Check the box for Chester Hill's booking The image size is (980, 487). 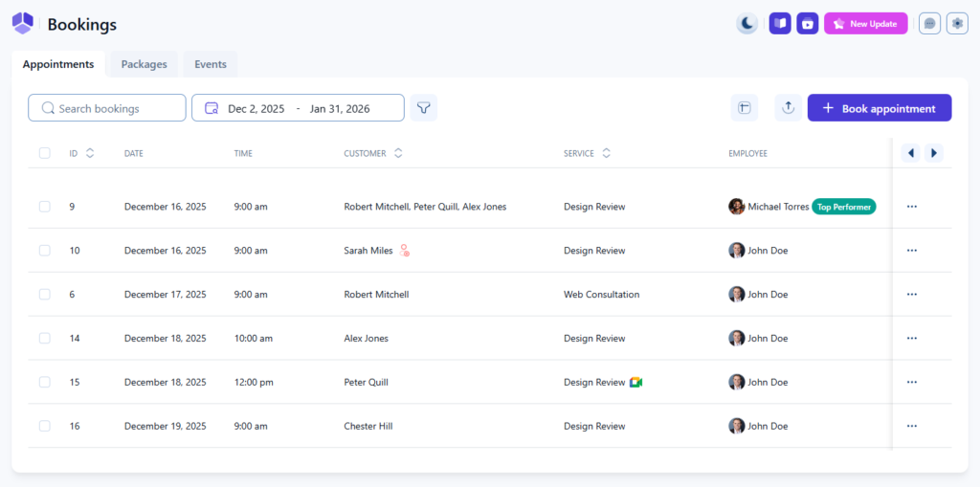44,427
